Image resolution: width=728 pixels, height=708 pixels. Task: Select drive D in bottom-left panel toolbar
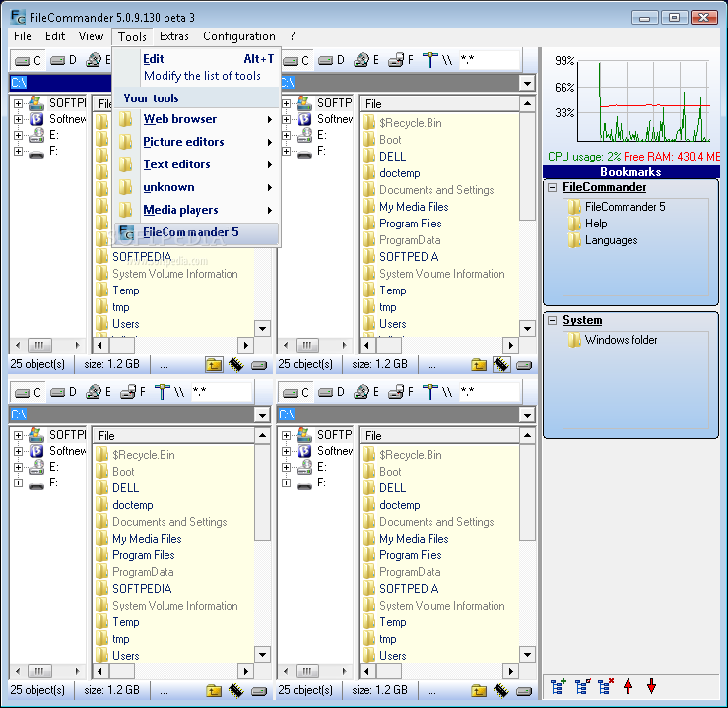(64, 393)
